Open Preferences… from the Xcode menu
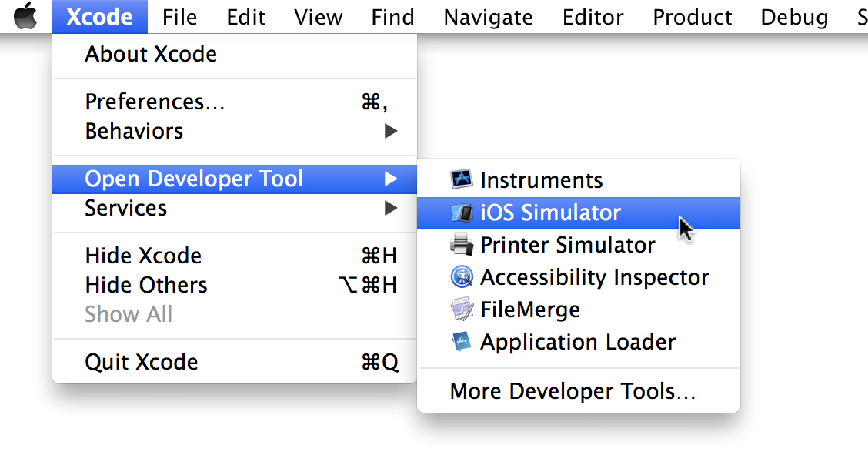 pyautogui.click(x=234, y=102)
